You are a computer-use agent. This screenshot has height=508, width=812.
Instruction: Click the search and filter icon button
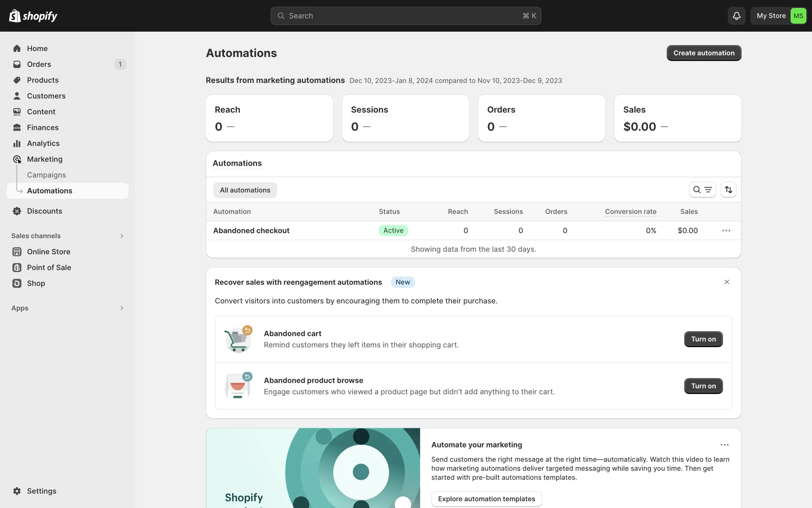click(x=702, y=190)
